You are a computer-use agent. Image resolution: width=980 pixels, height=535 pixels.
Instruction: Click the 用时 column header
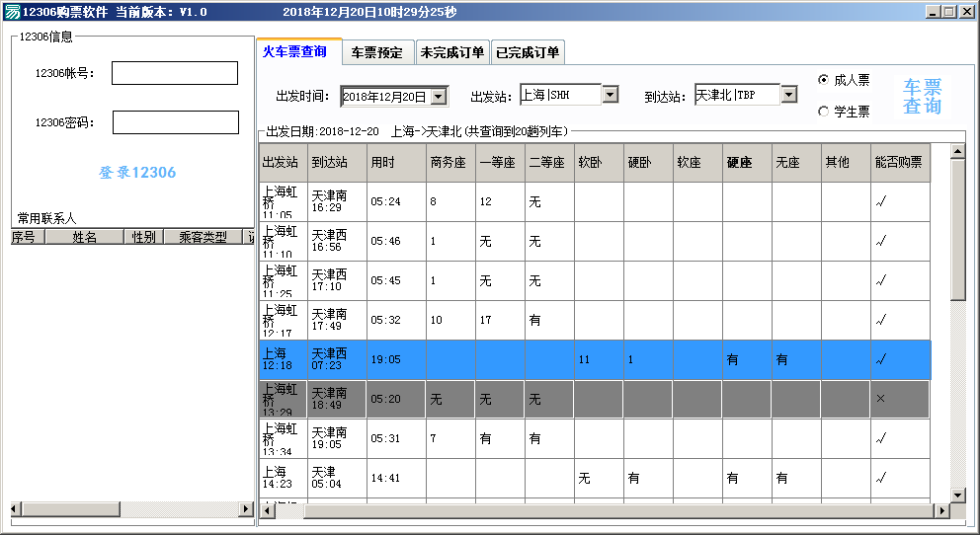point(396,162)
